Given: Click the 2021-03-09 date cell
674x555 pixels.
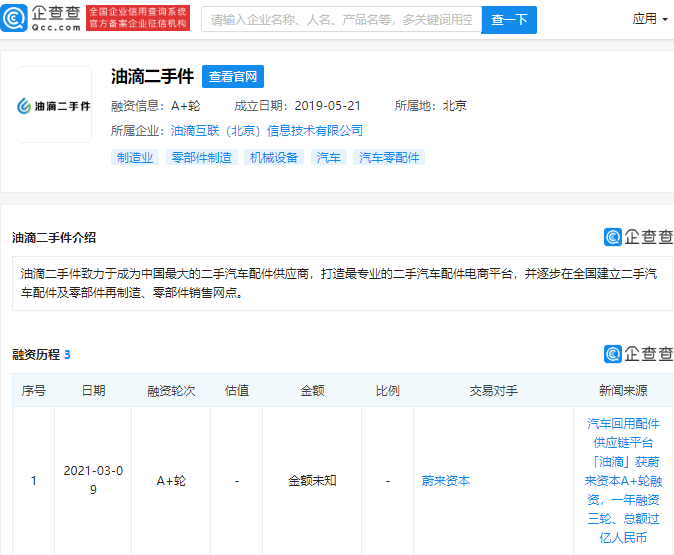Looking at the screenshot, I should pos(93,480).
